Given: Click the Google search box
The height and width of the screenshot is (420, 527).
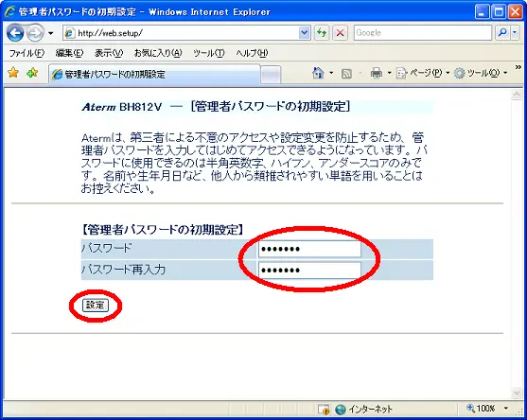Looking at the screenshot, I should click(423, 33).
